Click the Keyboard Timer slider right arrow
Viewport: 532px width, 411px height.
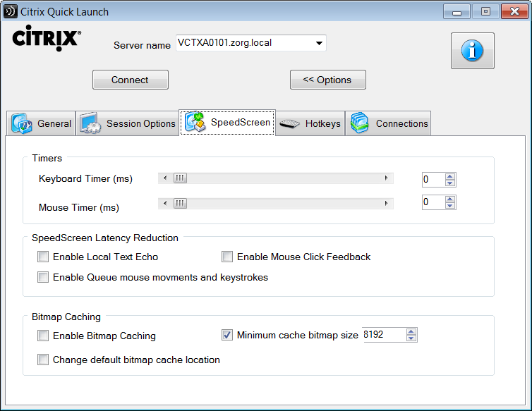point(386,178)
